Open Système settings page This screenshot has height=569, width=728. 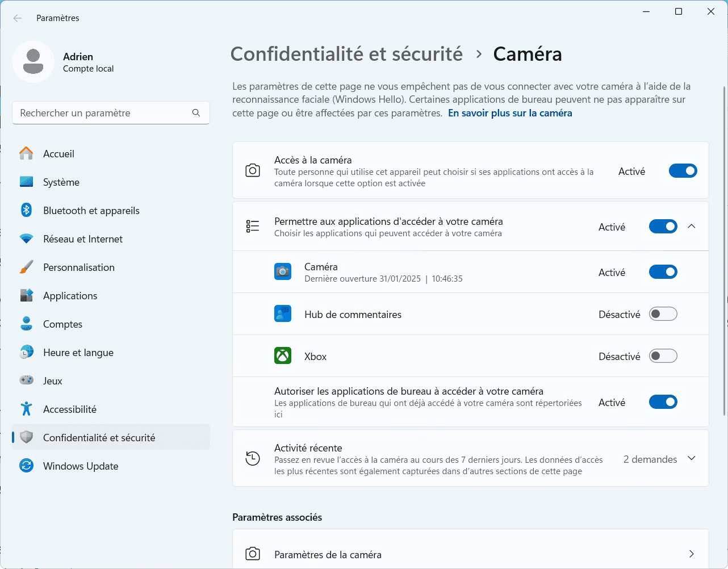[111, 182]
